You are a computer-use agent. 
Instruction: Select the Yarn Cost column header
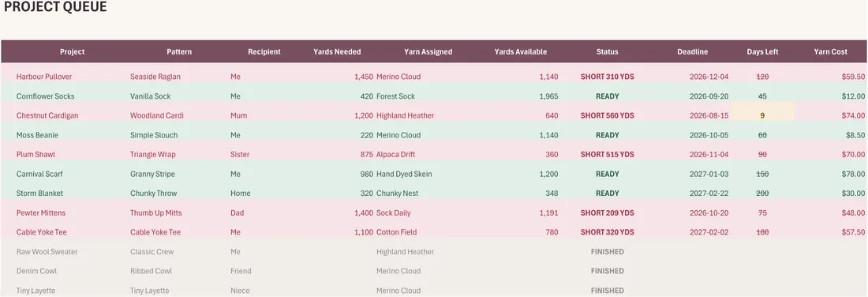pyautogui.click(x=830, y=51)
